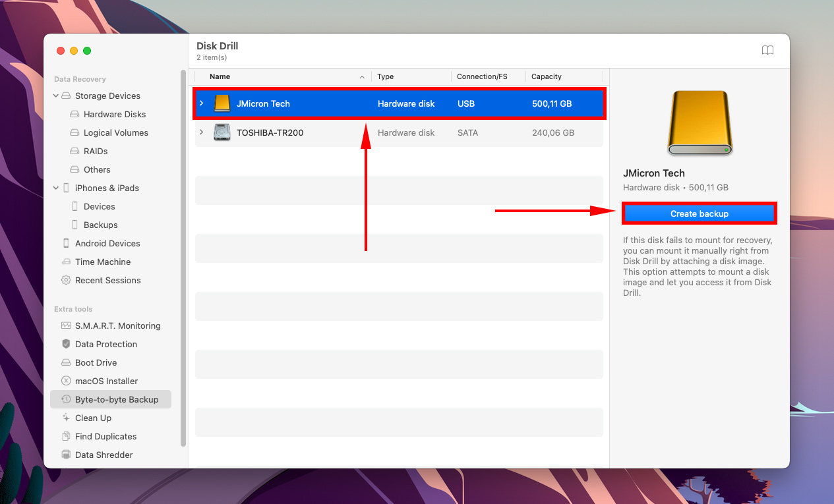The image size is (834, 504).
Task: Open the documentation book icon
Action: [767, 49]
